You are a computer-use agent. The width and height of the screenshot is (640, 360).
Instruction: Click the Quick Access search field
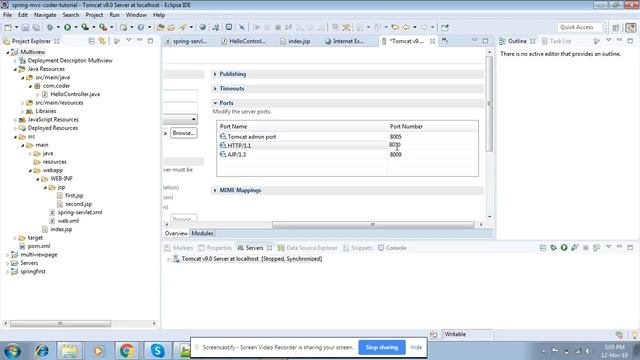[x=580, y=27]
